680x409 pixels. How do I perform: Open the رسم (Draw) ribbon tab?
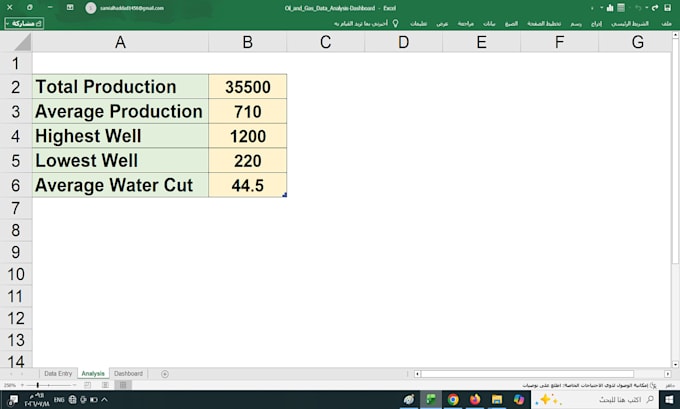coord(576,23)
